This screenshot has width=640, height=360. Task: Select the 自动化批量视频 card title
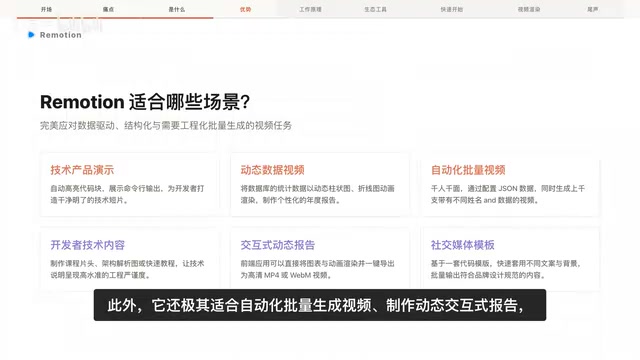pos(468,170)
